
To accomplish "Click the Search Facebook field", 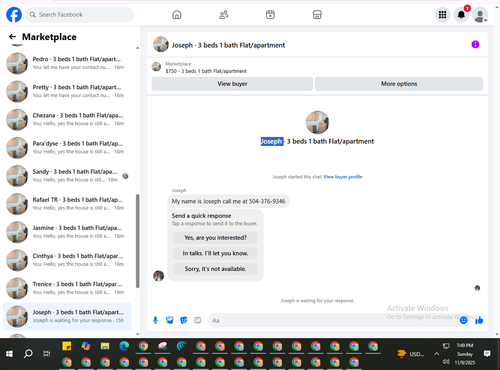I will pyautogui.click(x=80, y=15).
